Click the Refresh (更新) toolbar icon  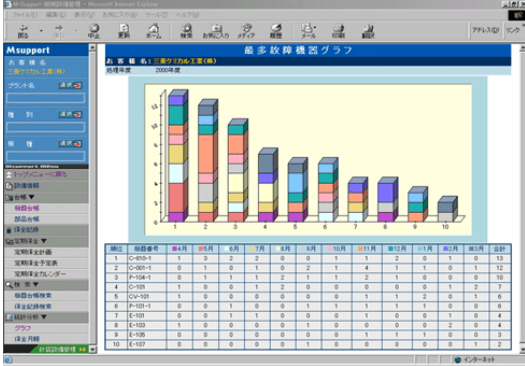tap(124, 31)
